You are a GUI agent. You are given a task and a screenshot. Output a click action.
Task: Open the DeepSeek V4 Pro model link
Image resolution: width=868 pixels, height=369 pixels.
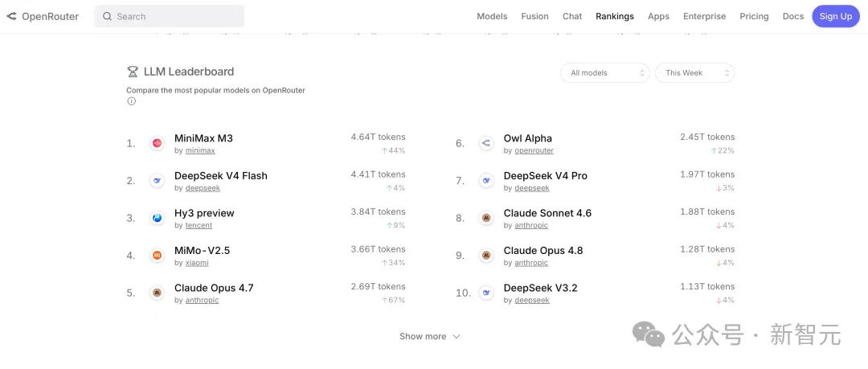coord(546,175)
